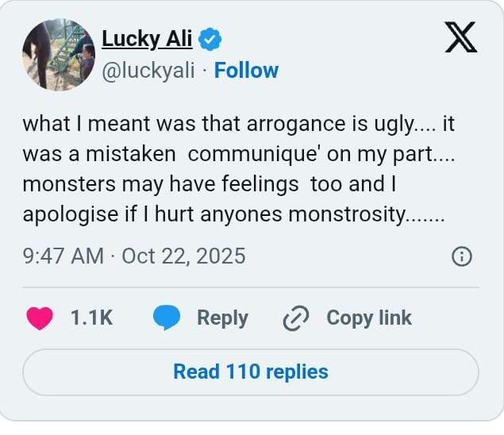Click the blue reply speech bubble icon
Screen dimensions: 504x435
[x=166, y=318]
